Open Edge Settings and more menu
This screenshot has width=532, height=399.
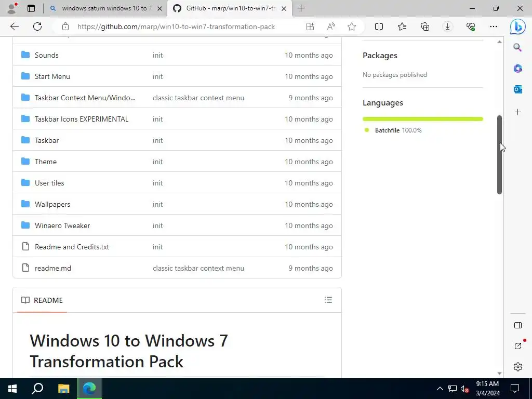click(x=494, y=26)
